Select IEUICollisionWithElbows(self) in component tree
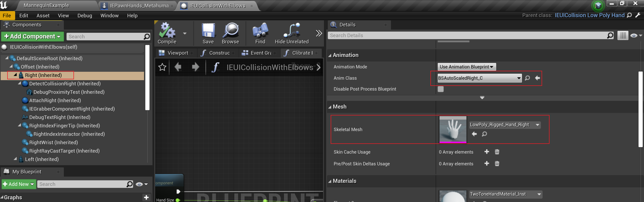This screenshot has width=644, height=202. tap(43, 47)
